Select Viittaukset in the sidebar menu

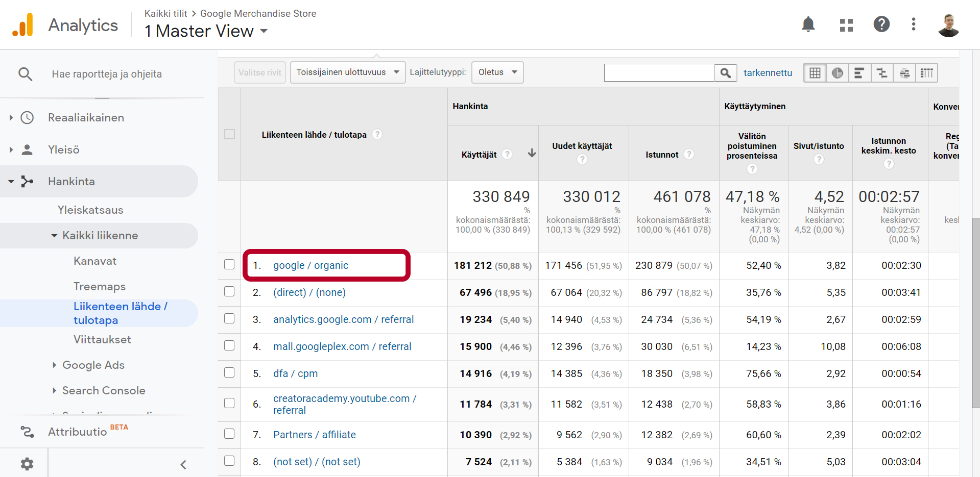[102, 339]
